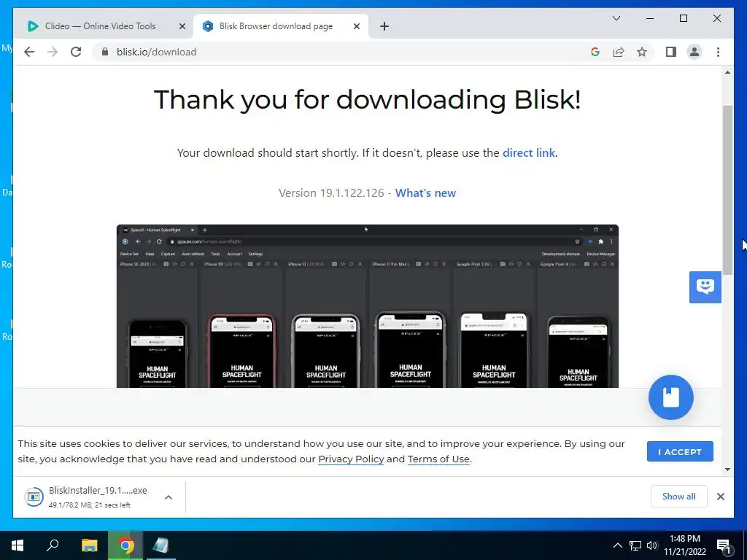Viewport: 747px width, 560px height.
Task: Click the Chrome taskbar icon
Action: [x=125, y=545]
